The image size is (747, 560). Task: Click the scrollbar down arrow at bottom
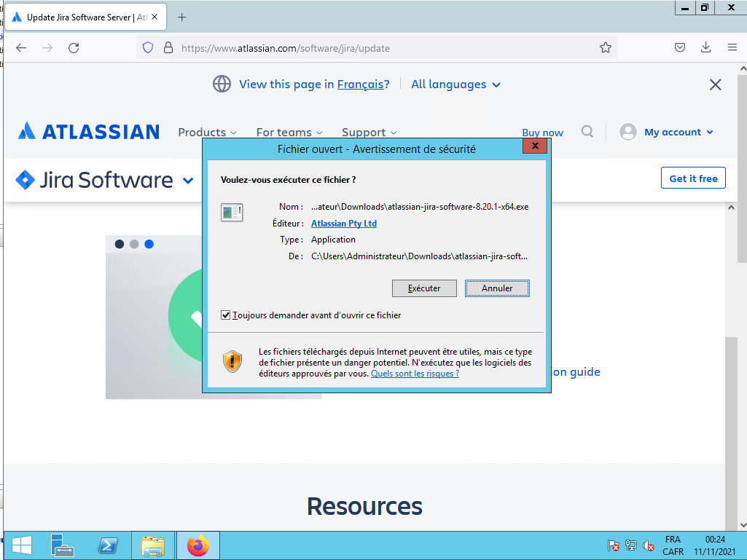743,525
